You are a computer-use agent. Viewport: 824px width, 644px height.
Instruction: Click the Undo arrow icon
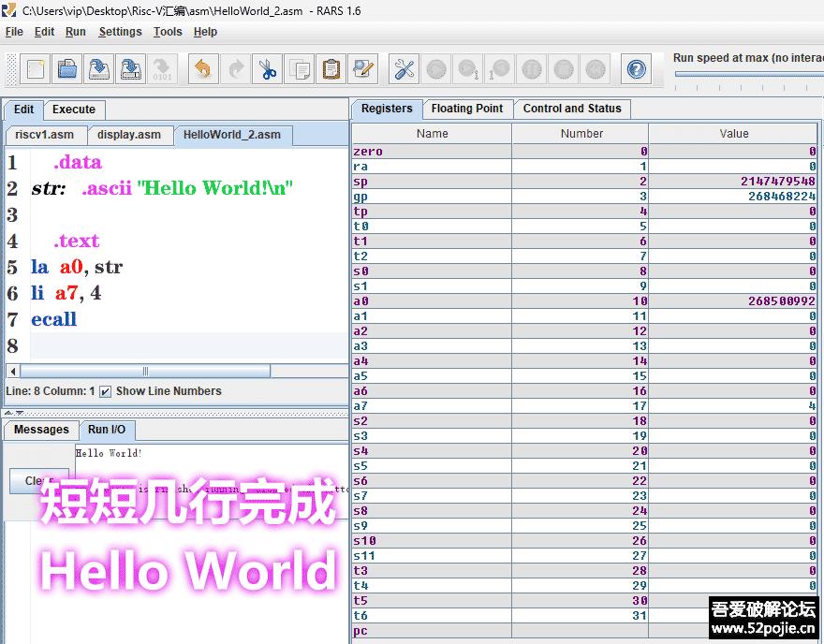tap(203, 69)
